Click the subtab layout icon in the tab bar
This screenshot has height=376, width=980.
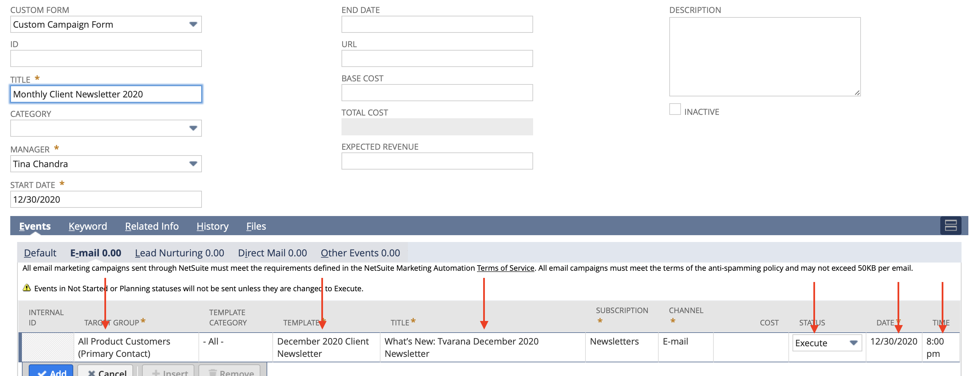pos(950,226)
